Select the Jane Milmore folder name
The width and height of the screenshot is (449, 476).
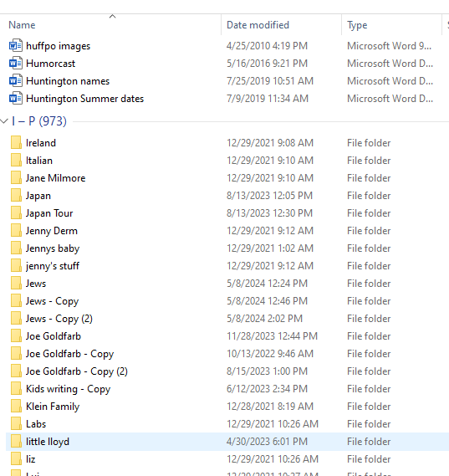coord(56,178)
